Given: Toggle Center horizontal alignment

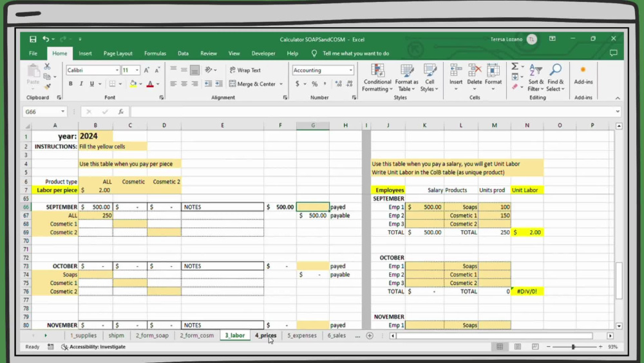Looking at the screenshot, I should click(184, 84).
